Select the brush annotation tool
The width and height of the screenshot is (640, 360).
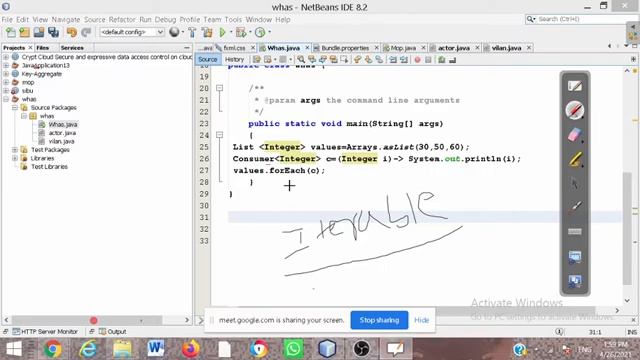tap(575, 207)
